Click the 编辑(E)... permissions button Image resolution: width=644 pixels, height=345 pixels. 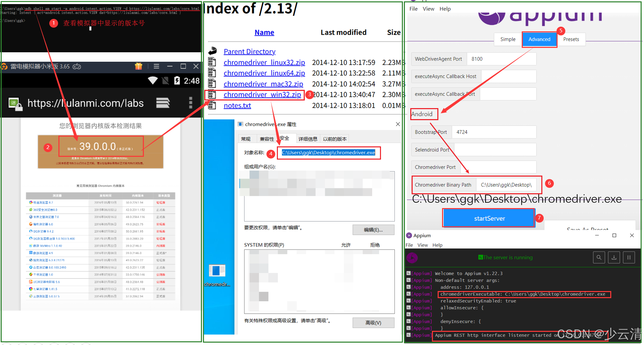373,230
